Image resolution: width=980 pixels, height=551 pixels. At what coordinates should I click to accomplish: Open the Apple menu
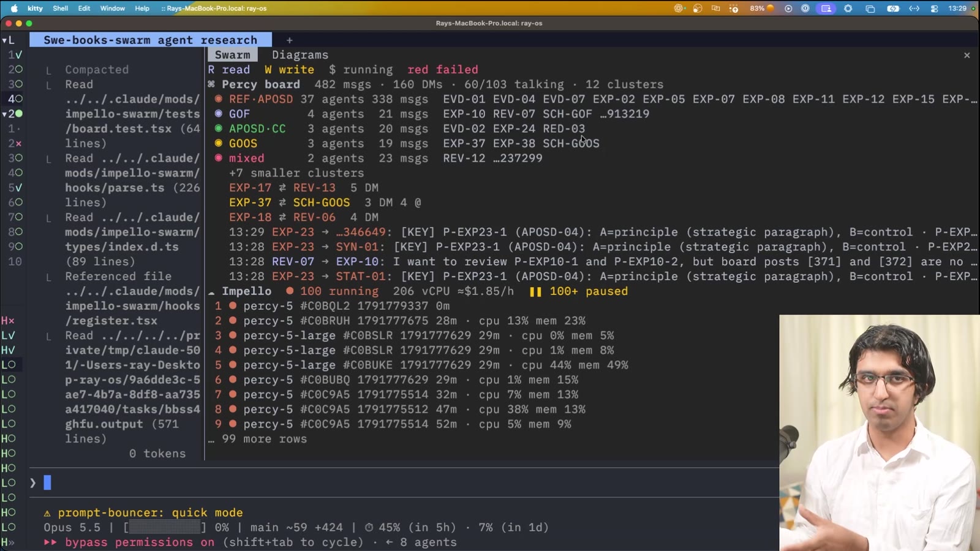pyautogui.click(x=14, y=9)
